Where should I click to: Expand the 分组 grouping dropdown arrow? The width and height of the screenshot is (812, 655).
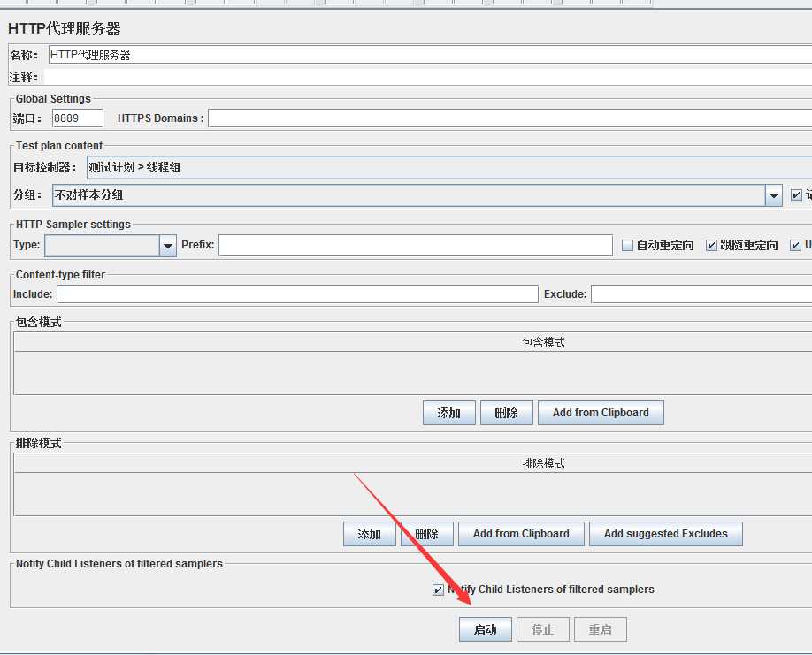coord(774,195)
